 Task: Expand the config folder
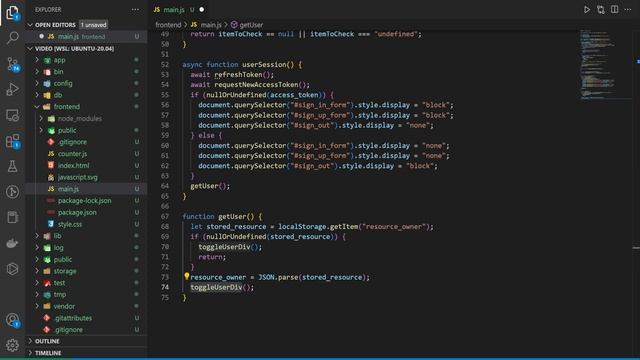[x=63, y=83]
